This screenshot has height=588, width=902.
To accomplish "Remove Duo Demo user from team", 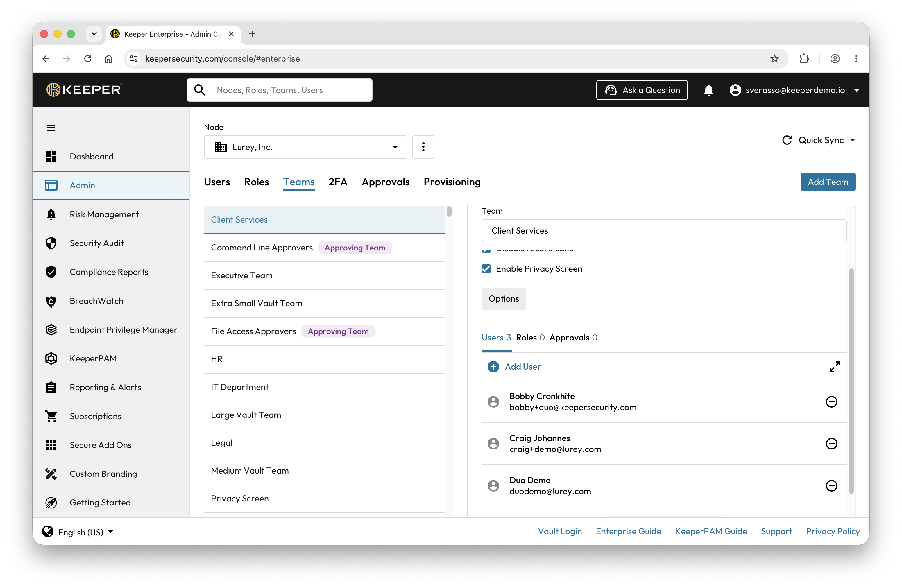I will (831, 486).
